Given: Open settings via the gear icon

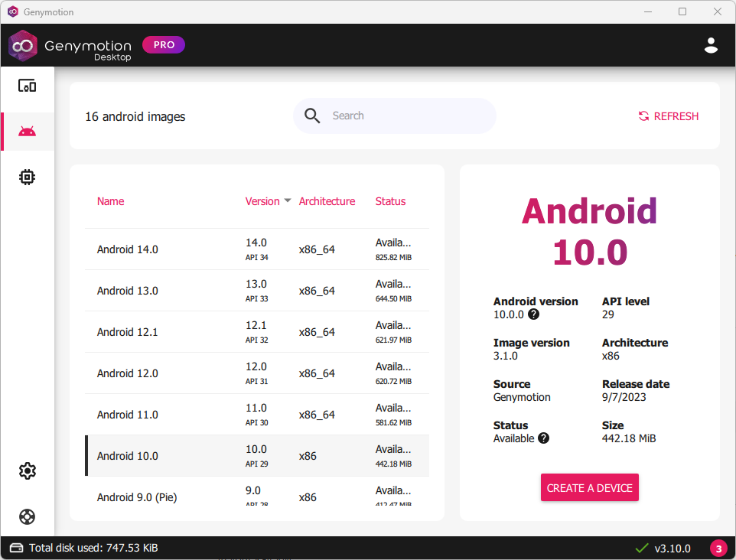Looking at the screenshot, I should pos(28,470).
